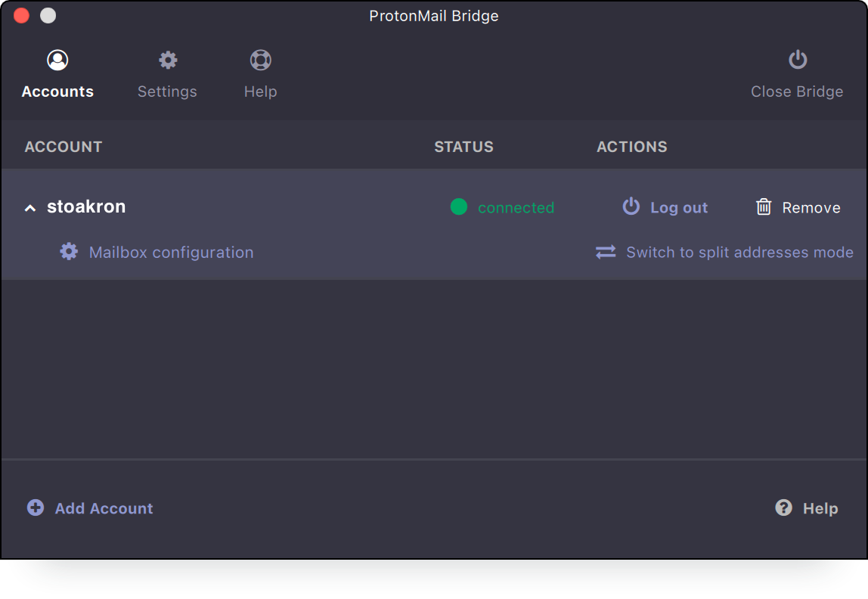Viewport: 868px width, 599px height.
Task: Switch to the Settings tab
Action: coord(167,74)
